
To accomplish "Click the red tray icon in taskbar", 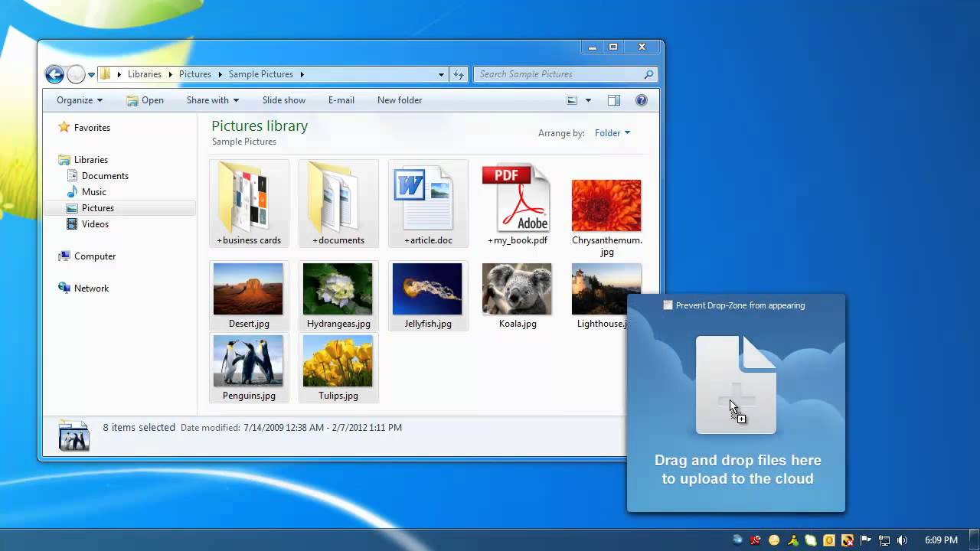I will pyautogui.click(x=756, y=540).
